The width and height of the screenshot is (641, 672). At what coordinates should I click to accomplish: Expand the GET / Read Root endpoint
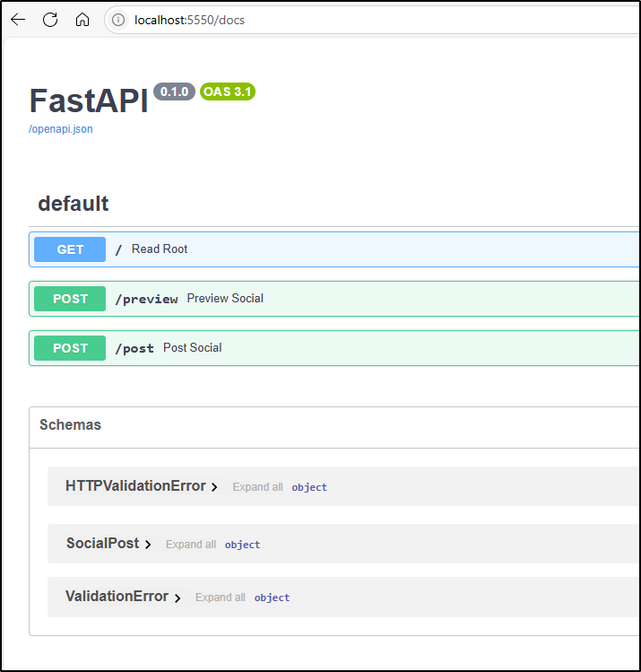359,249
